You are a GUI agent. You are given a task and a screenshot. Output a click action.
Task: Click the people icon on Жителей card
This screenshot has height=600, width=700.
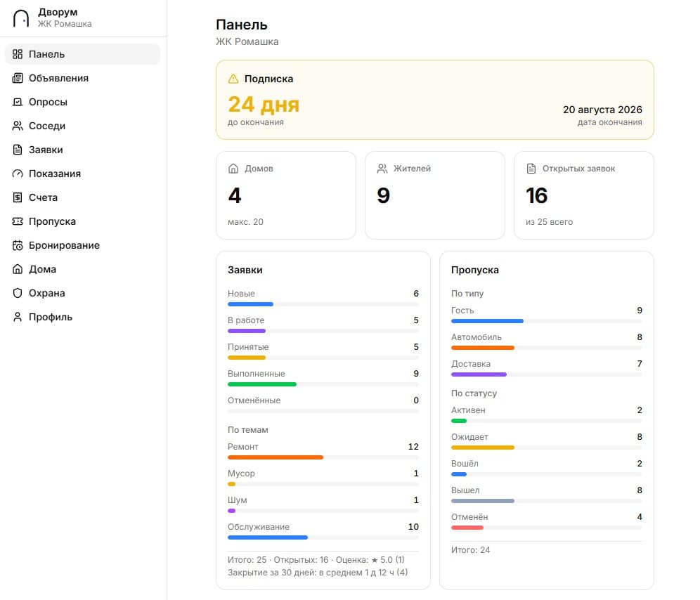[382, 169]
